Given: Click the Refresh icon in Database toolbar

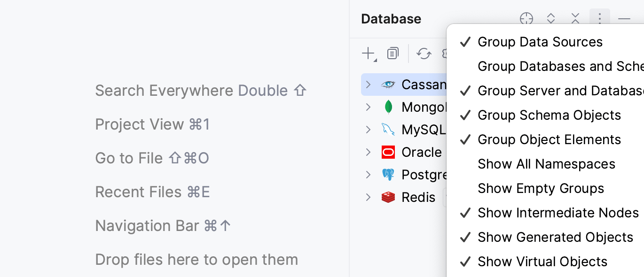Looking at the screenshot, I should pos(424,54).
